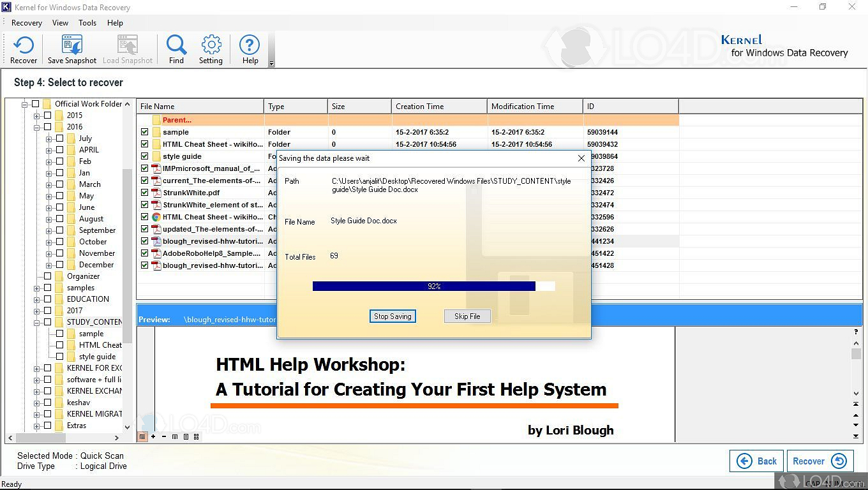This screenshot has width=868, height=490.
Task: Click the Stop Saving button
Action: pyautogui.click(x=393, y=316)
